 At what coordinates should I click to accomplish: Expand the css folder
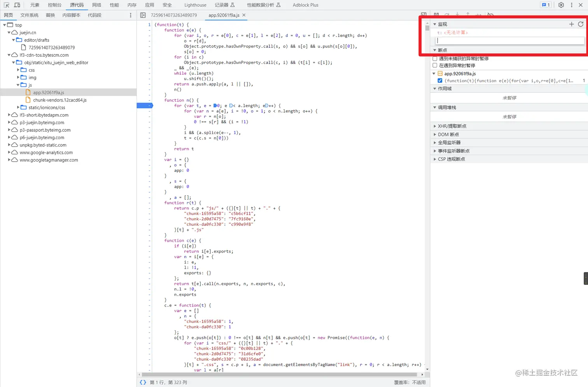(x=18, y=70)
